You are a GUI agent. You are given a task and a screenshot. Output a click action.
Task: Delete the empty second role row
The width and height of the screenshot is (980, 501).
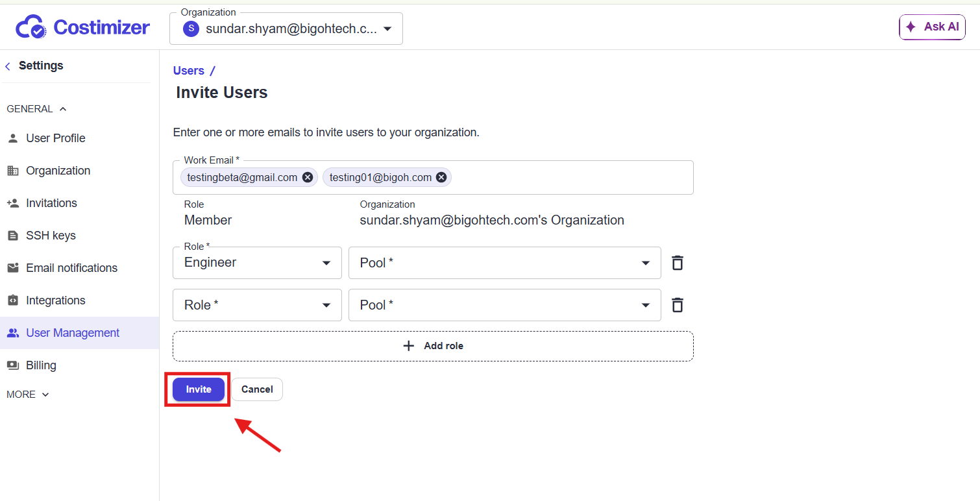click(678, 305)
